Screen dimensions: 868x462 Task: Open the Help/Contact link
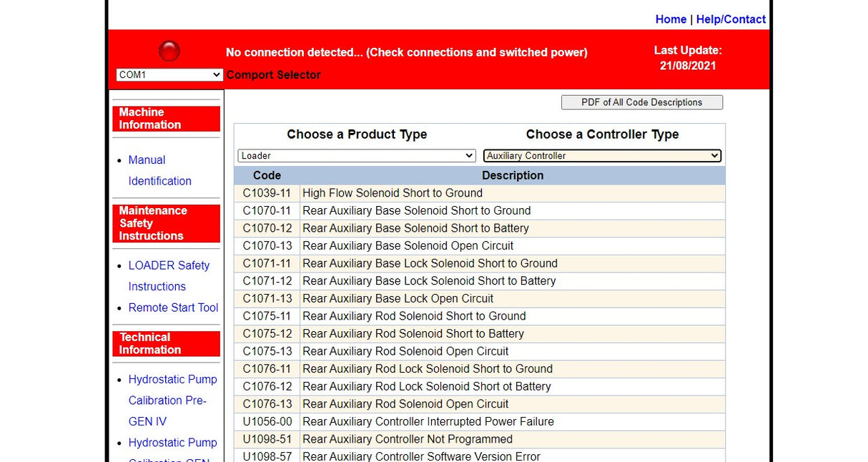[x=731, y=19]
